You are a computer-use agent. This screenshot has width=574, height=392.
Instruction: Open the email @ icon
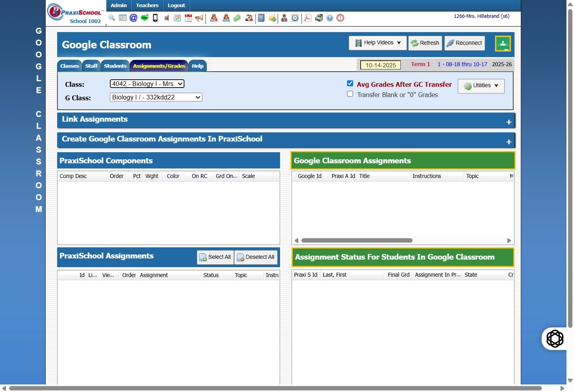134,18
